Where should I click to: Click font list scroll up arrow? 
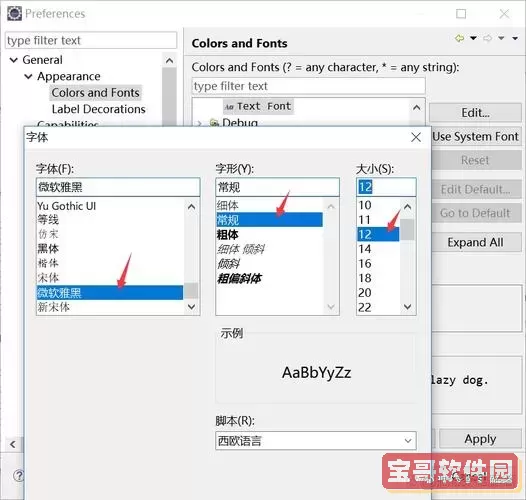[192, 206]
